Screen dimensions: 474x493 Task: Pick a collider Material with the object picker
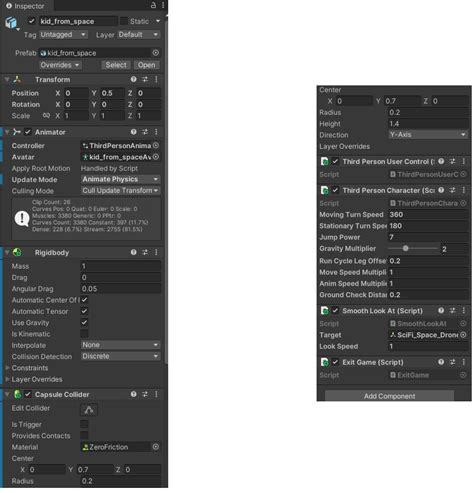coord(156,447)
